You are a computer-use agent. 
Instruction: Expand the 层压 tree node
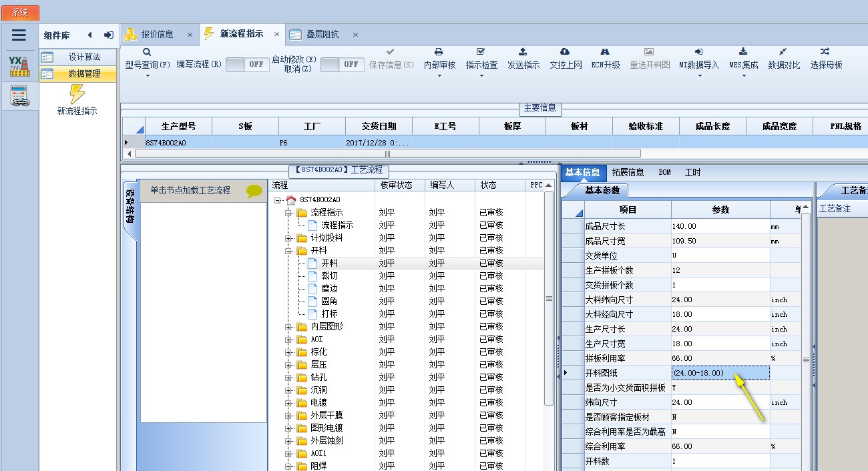tap(288, 365)
